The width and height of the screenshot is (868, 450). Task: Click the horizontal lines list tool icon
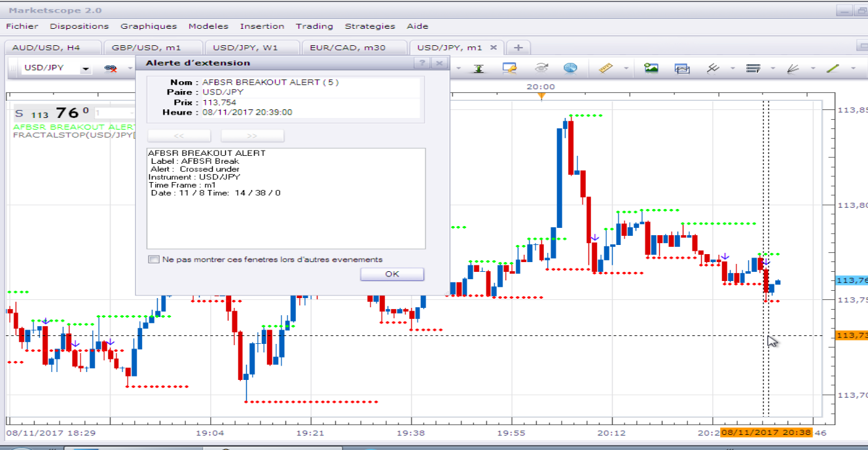coord(753,67)
